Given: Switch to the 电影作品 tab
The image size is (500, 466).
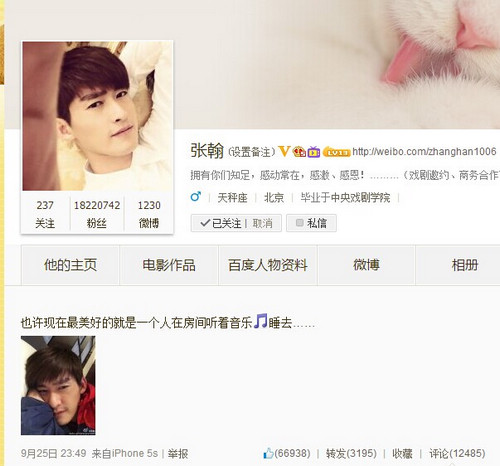Looking at the screenshot, I should click(x=169, y=265).
